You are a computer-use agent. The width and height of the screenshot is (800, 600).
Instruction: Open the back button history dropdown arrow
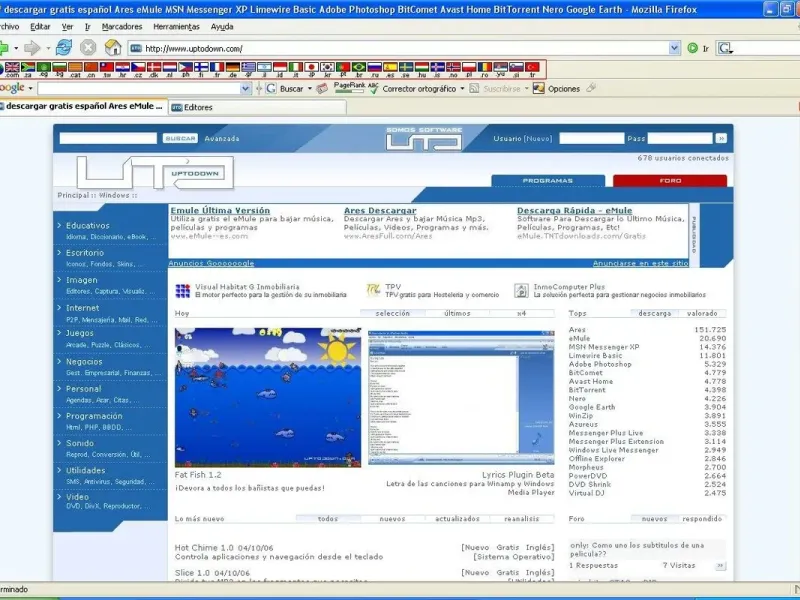click(16, 48)
